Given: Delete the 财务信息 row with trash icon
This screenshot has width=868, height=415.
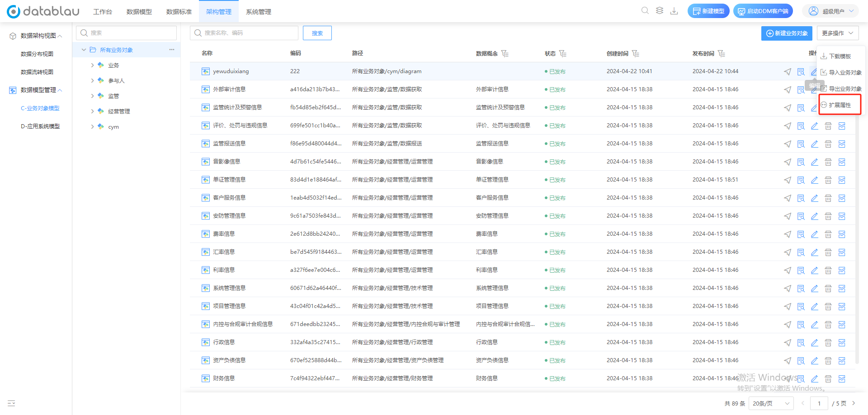Looking at the screenshot, I should 828,379.
